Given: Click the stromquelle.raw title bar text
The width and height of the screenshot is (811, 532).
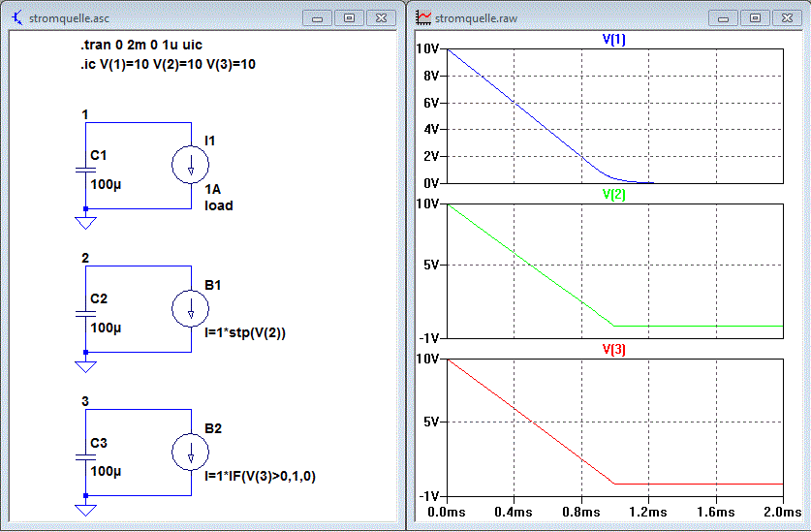Looking at the screenshot, I should [476, 18].
